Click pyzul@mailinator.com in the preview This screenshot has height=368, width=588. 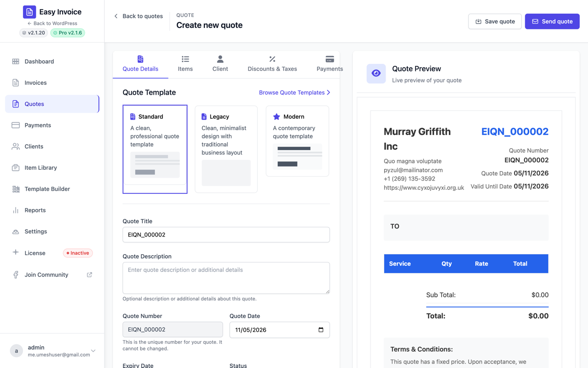coord(413,170)
